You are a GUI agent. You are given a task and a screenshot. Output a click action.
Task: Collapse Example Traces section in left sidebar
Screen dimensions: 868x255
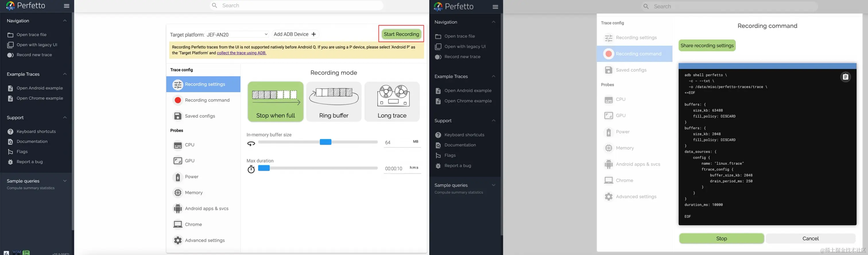coord(65,74)
